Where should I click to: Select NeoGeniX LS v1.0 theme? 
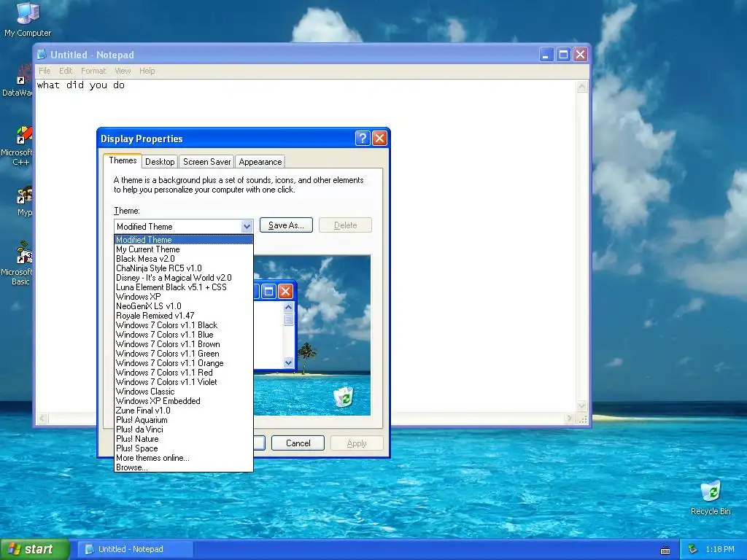click(183, 306)
